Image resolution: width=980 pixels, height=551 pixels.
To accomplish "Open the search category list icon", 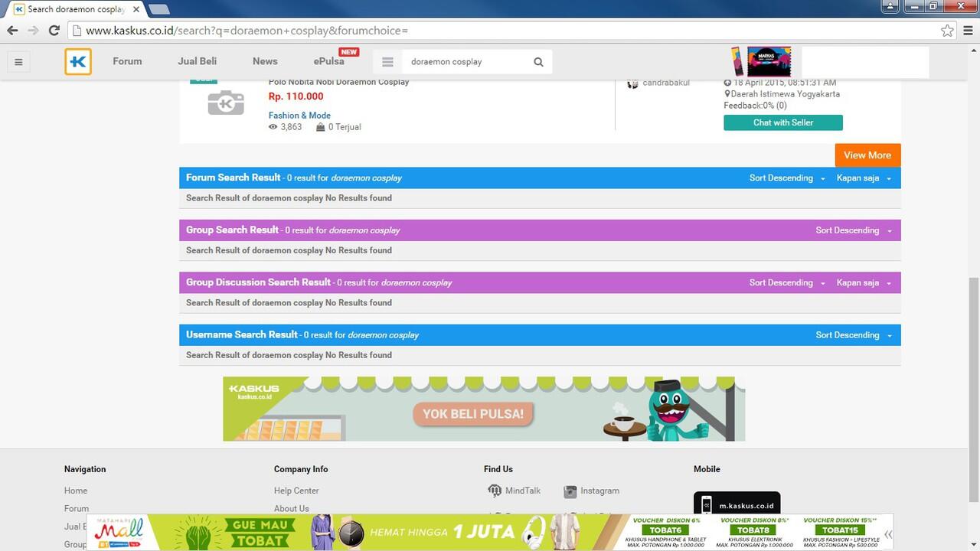I will click(x=387, y=62).
